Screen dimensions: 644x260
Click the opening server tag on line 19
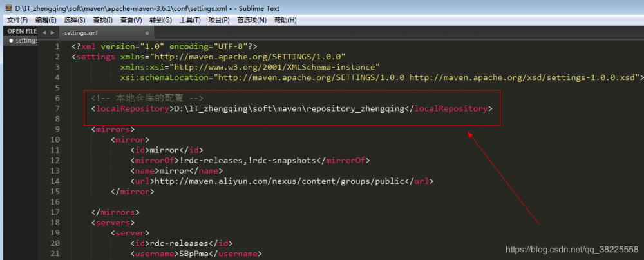[130, 233]
